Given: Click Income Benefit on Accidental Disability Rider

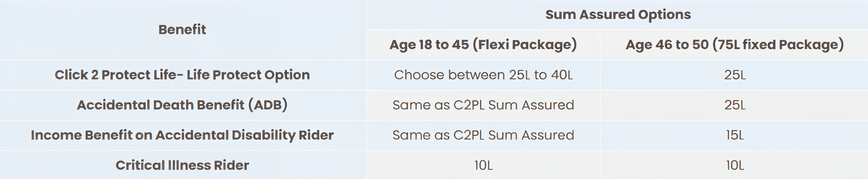Looking at the screenshot, I should tap(182, 135).
